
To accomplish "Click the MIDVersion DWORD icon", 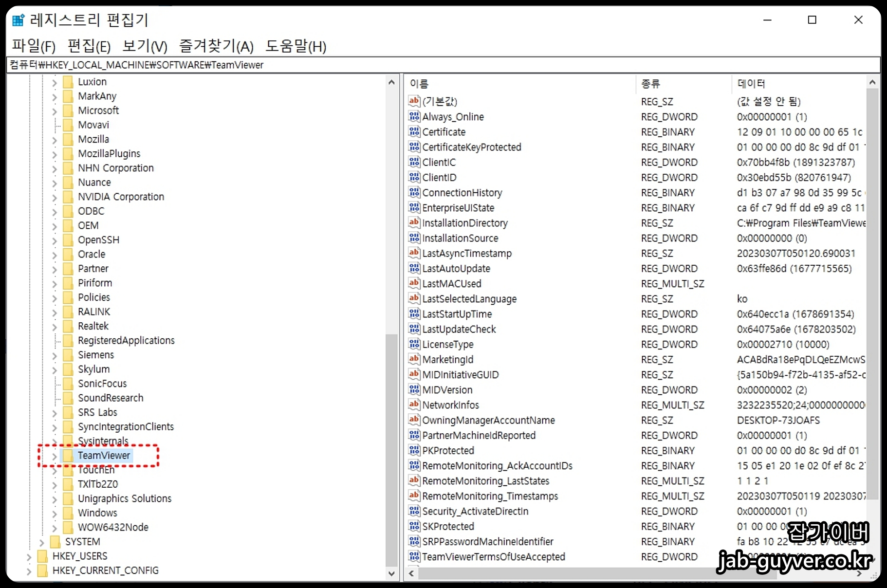I will coord(414,389).
